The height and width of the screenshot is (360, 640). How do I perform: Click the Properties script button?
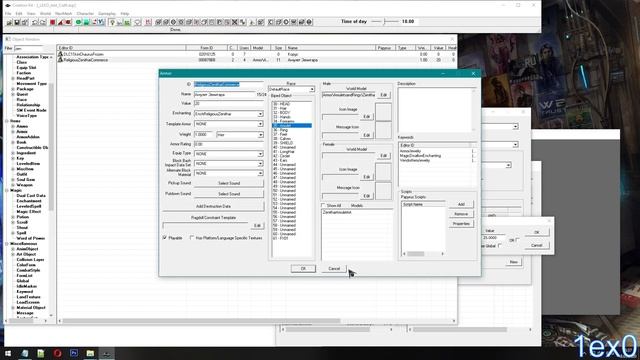(461, 224)
